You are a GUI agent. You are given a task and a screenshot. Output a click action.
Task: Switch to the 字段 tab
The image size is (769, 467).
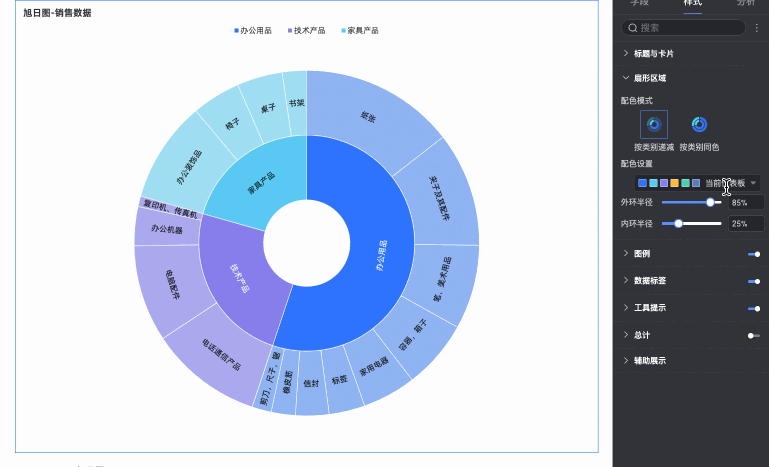point(639,3)
